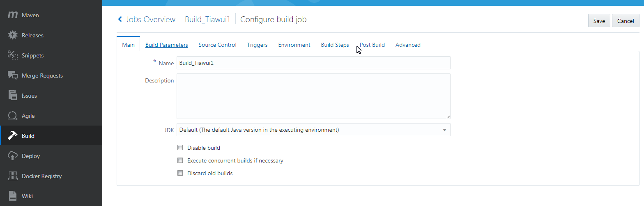The image size is (644, 206).
Task: Click the Wiki document icon
Action: 13,196
